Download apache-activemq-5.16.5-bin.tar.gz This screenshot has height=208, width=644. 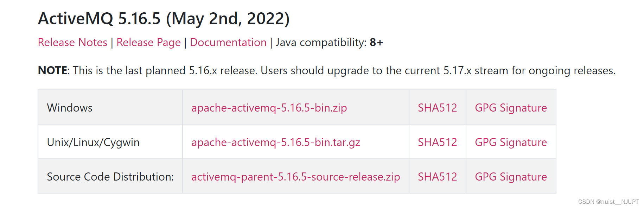[276, 142]
